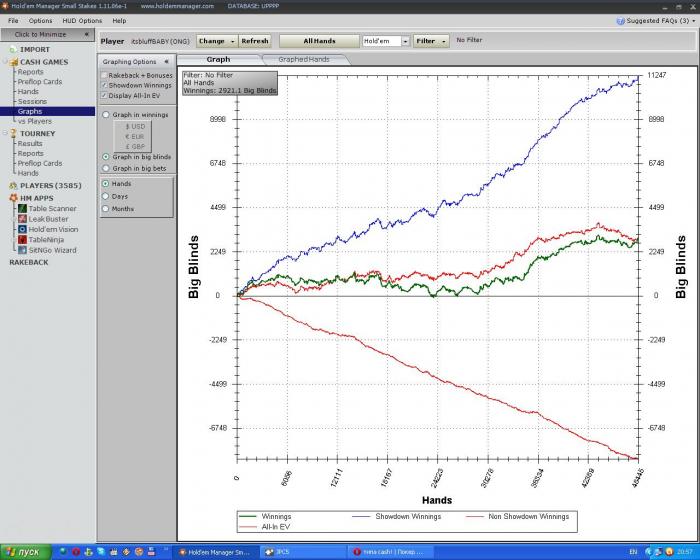Open the Help menu
Viewport: 700px width, 560px height.
pos(119,21)
